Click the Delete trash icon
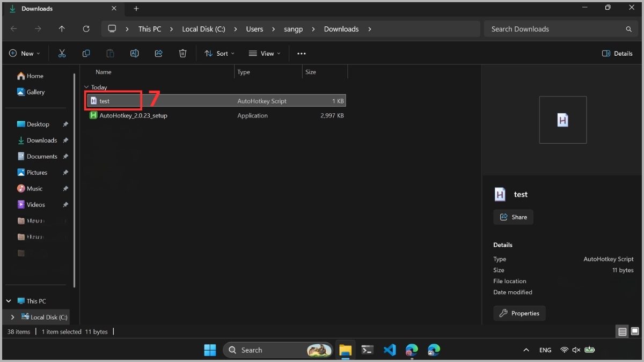Screen dimensions: 644x362 [182, 53]
